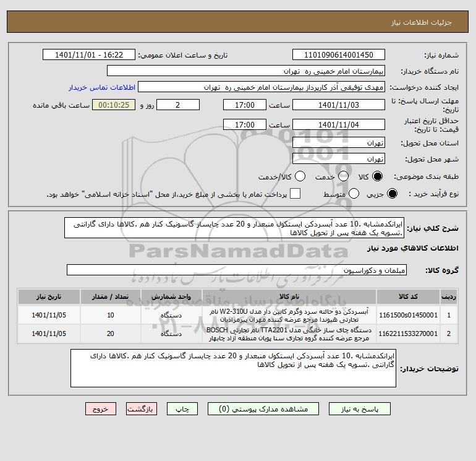
Task: Click the اطلاعات کالاهای مورد نیاز heading
Action: click(x=412, y=248)
